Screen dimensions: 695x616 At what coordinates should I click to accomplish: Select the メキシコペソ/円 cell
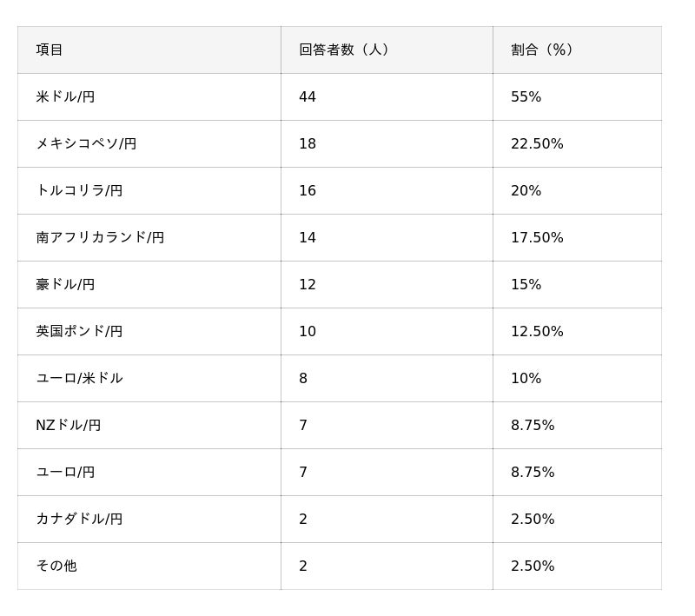(86, 143)
